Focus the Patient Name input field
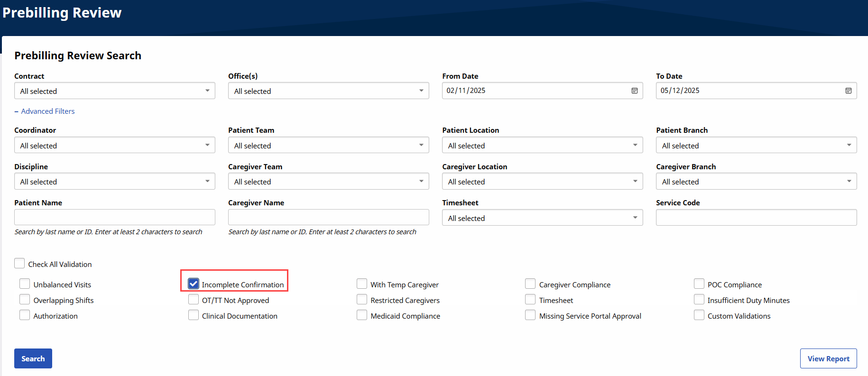This screenshot has width=868, height=376. point(114,217)
